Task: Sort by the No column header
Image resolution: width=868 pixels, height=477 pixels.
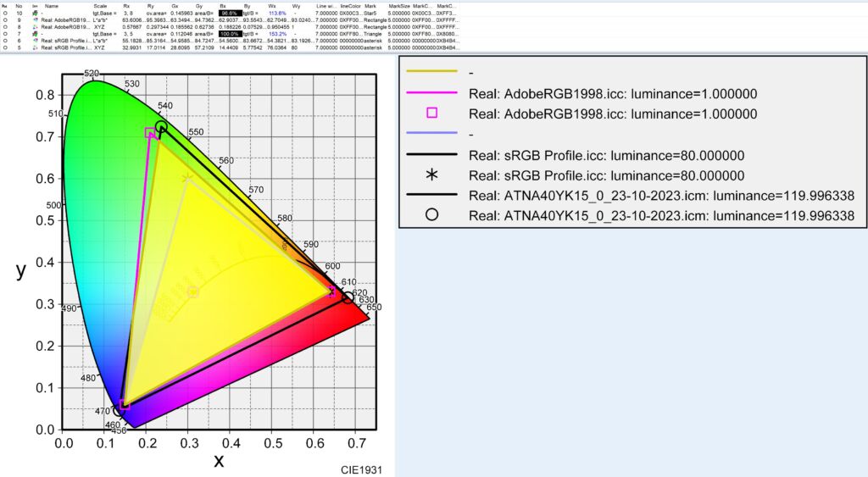Action: click(x=19, y=6)
